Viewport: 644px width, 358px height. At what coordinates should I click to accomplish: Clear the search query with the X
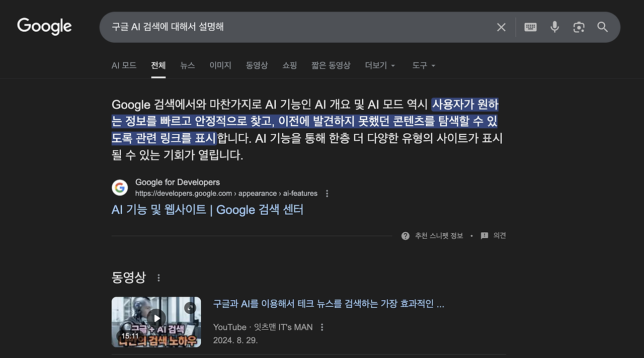[x=501, y=27]
